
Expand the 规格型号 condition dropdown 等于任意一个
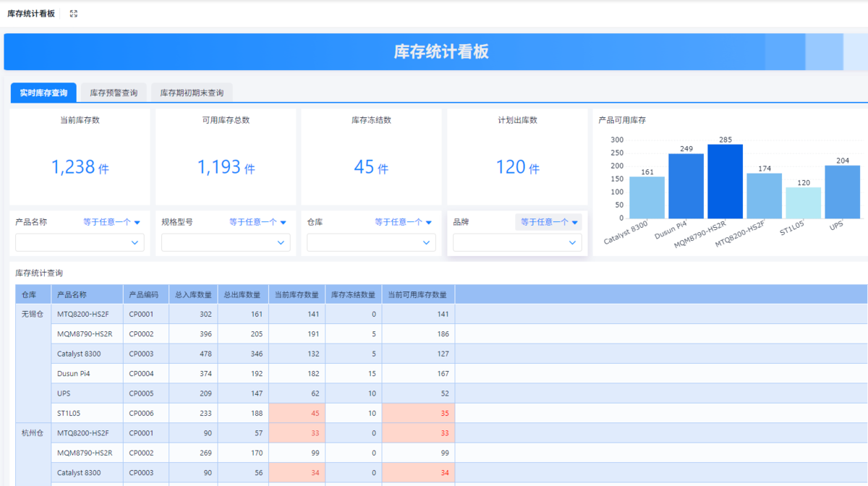pyautogui.click(x=258, y=222)
